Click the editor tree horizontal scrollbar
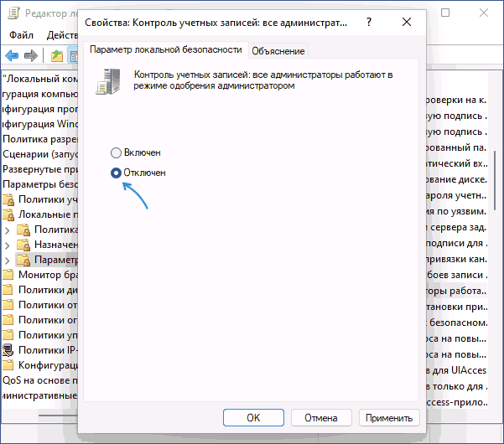Image resolution: width=504 pixels, height=444 pixels. pyautogui.click(x=58, y=416)
